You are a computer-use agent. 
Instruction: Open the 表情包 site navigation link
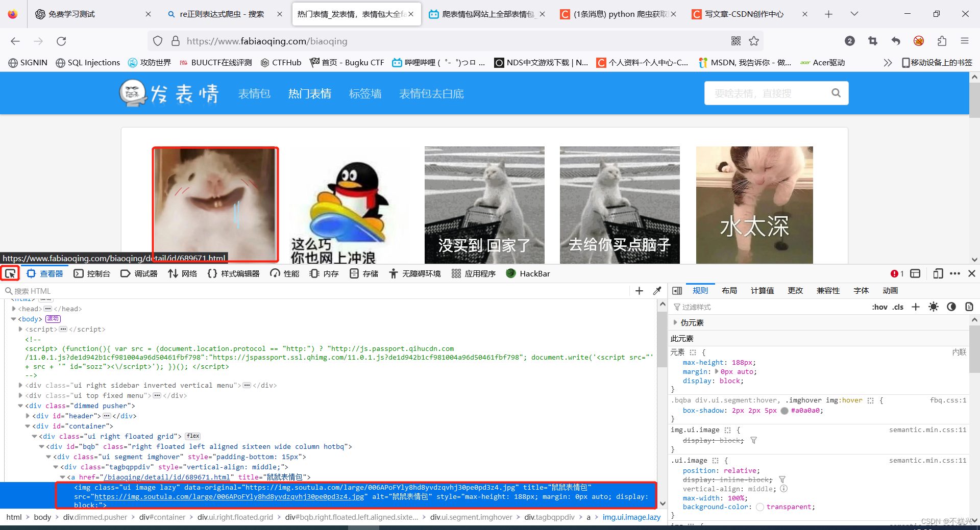click(254, 94)
